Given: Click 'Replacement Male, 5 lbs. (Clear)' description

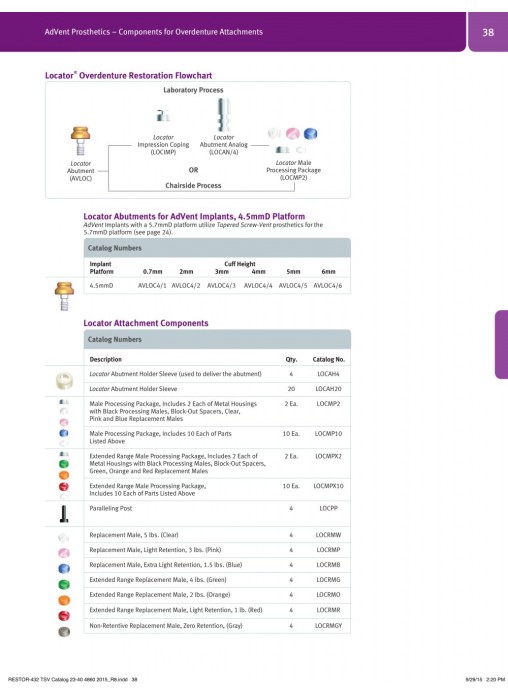Looking at the screenshot, I should point(134,535).
